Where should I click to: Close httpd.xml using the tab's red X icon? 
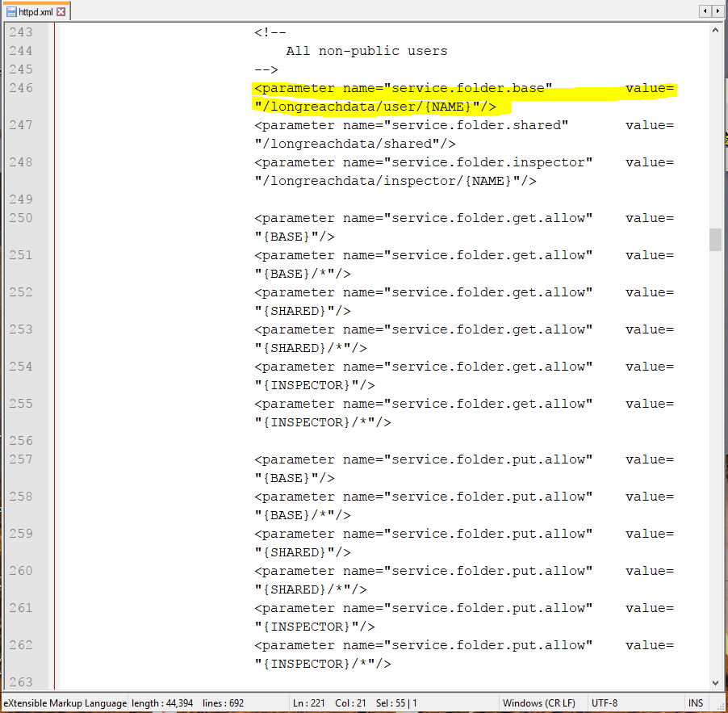tap(62, 11)
